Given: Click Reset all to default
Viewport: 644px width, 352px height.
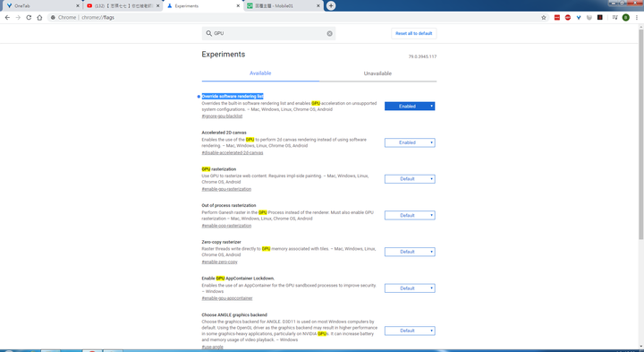Looking at the screenshot, I should pos(413,33).
